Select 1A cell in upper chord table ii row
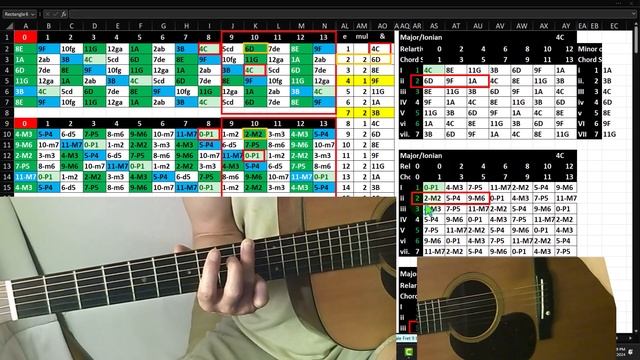This screenshot has width=640, height=360. pos(478,81)
